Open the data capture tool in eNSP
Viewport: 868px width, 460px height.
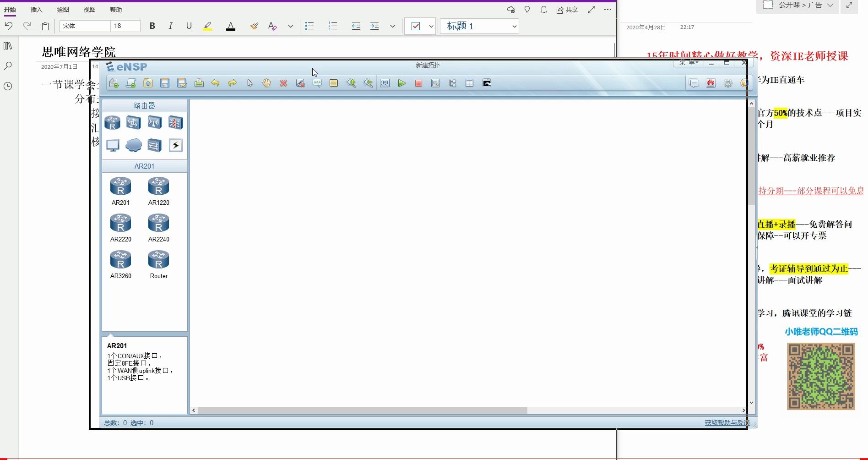click(435, 83)
